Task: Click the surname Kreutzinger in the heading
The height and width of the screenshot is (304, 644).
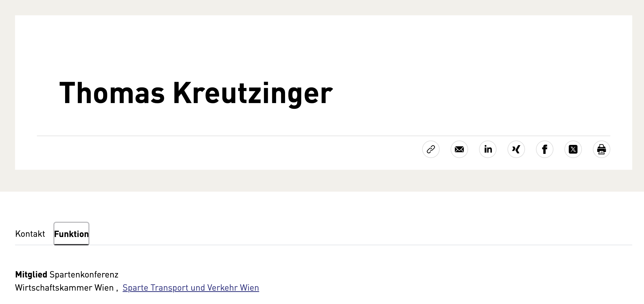Action: pyautogui.click(x=253, y=93)
